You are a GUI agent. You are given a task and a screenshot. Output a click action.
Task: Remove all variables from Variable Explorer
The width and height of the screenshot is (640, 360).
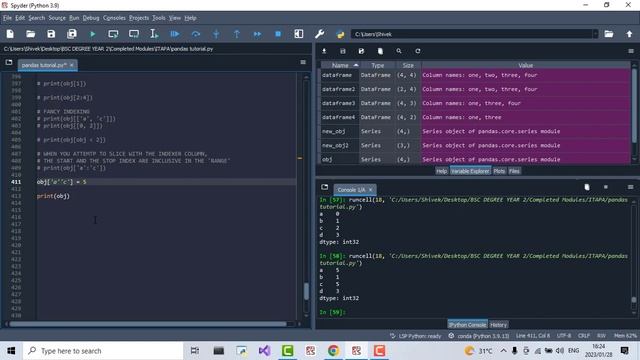tap(380, 51)
